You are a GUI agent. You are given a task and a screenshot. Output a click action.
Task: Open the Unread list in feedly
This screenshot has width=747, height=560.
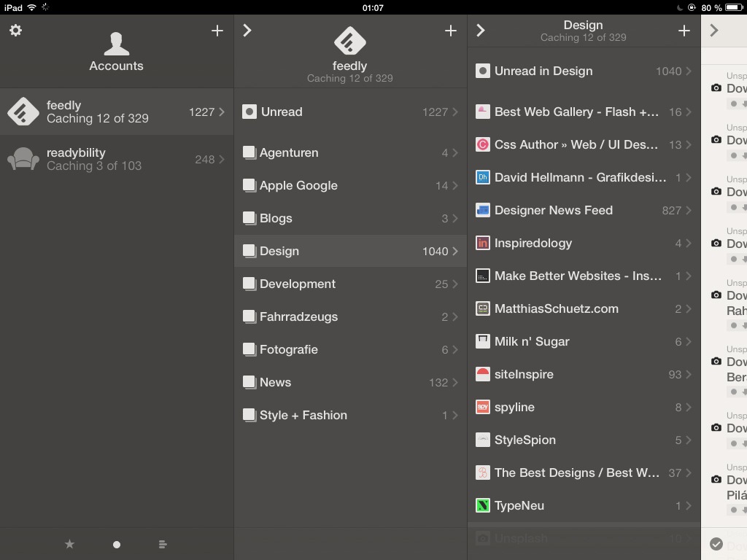click(350, 112)
